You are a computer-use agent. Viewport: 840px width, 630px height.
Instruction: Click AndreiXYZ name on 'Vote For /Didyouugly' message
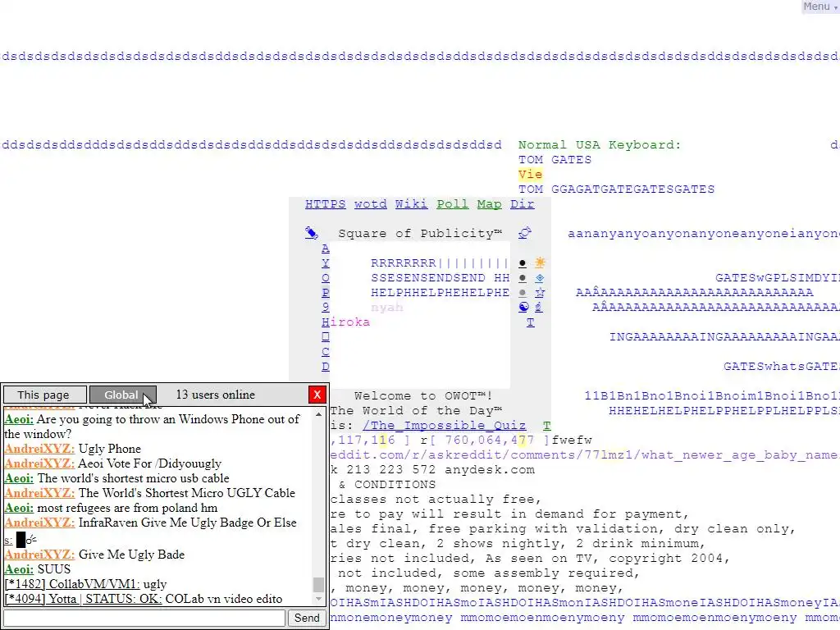39,463
